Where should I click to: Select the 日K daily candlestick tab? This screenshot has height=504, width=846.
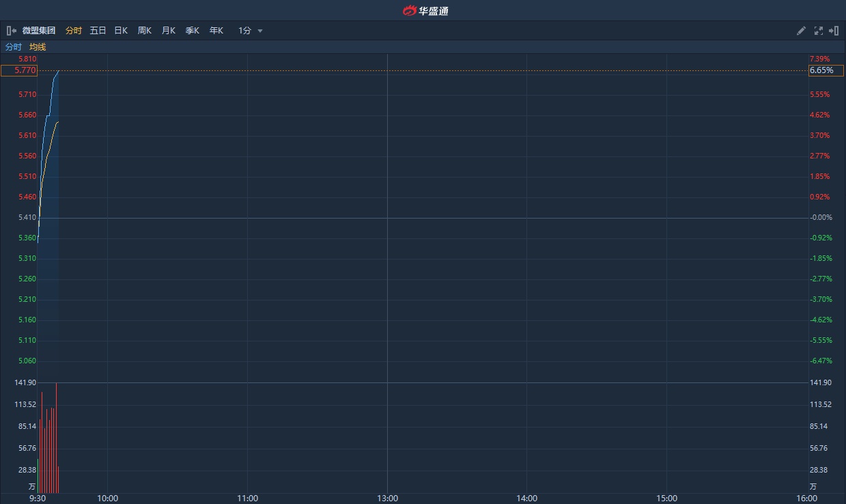121,31
